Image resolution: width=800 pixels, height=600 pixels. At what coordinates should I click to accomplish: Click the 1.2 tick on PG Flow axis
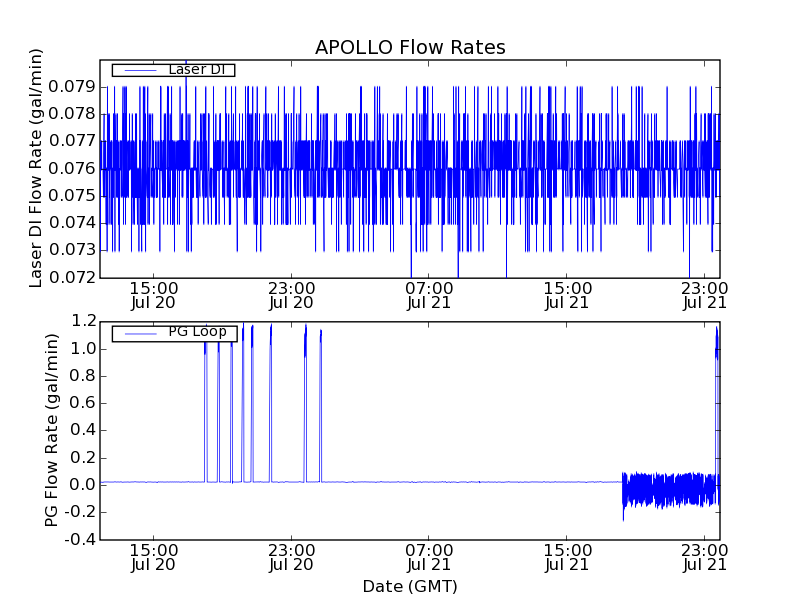point(83,321)
